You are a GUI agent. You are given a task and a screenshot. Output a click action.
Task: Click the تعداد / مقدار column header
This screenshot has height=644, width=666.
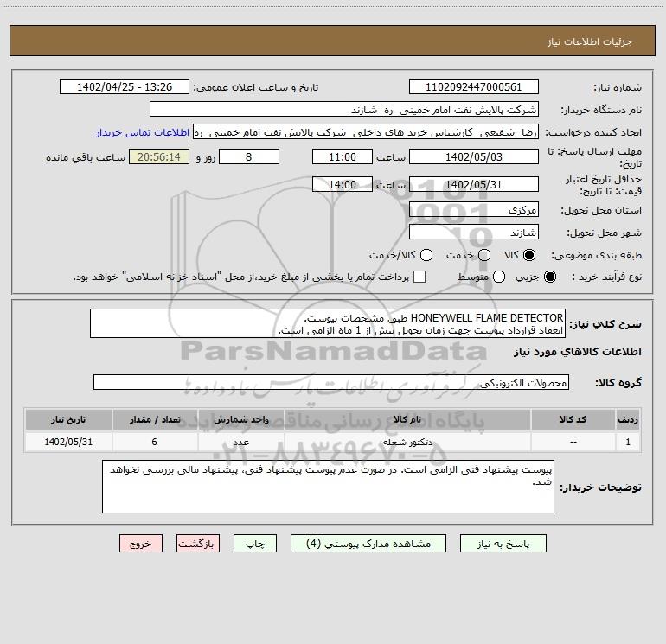tap(155, 419)
